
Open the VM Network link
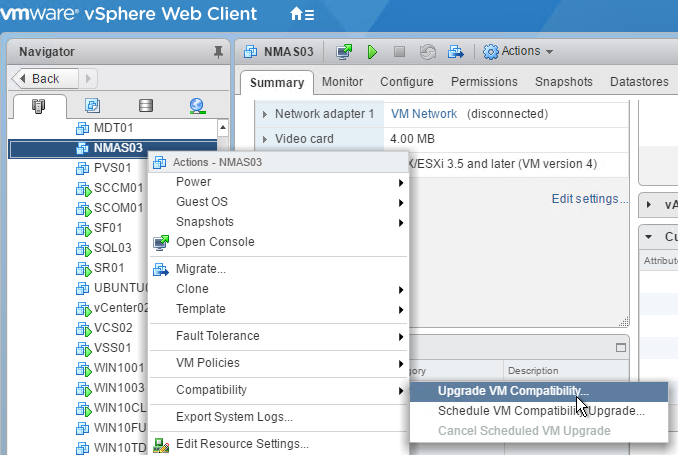[x=424, y=114]
